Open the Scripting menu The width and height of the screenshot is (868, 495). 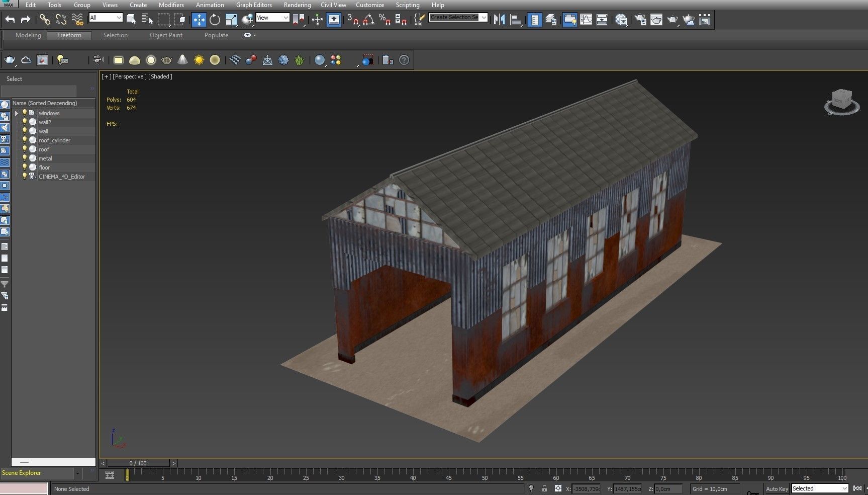click(x=407, y=5)
